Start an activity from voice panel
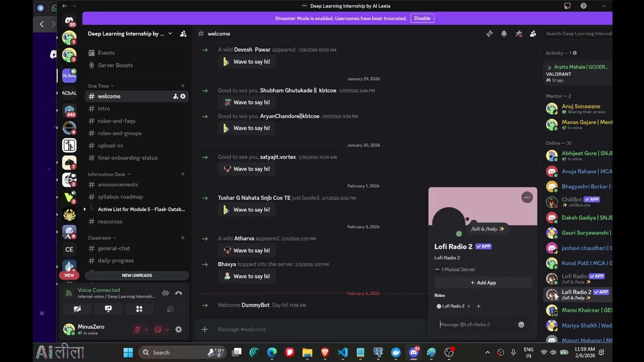644x362 pixels. pyautogui.click(x=139, y=309)
